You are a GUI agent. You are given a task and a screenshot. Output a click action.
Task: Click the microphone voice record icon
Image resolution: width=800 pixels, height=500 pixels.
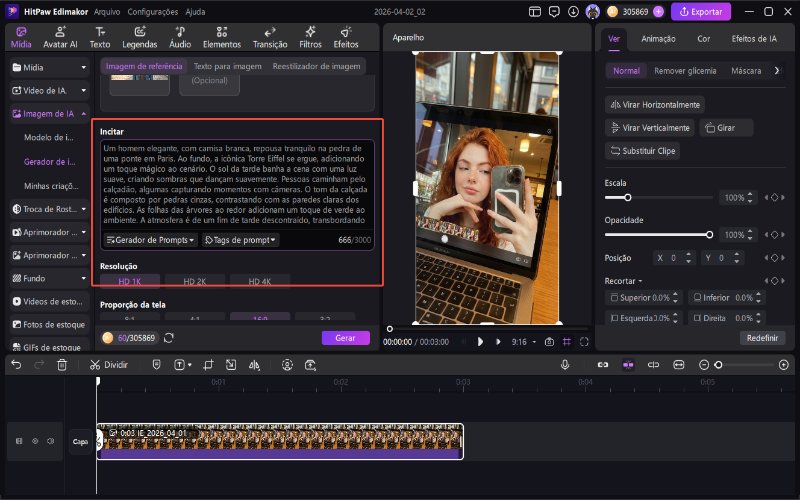[565, 365]
